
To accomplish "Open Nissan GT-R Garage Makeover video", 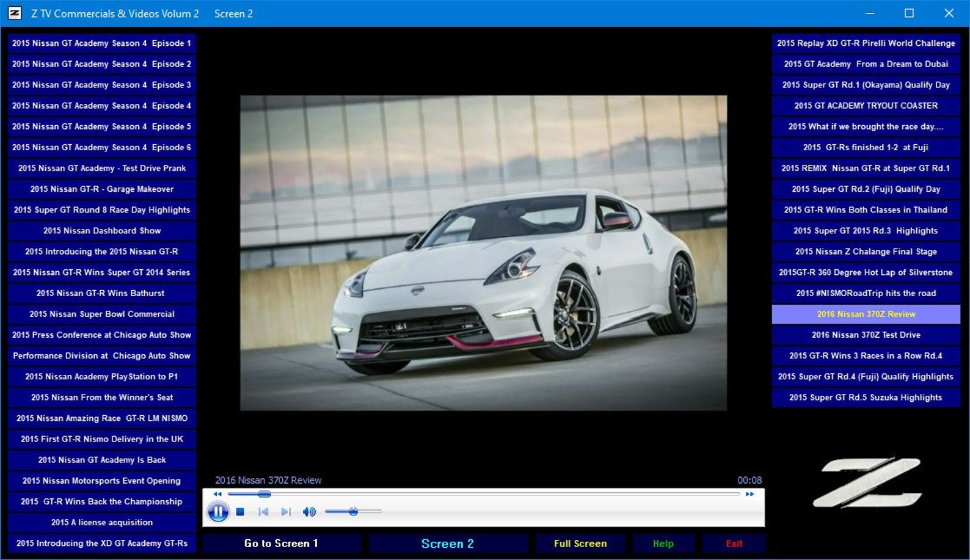I will (x=102, y=189).
